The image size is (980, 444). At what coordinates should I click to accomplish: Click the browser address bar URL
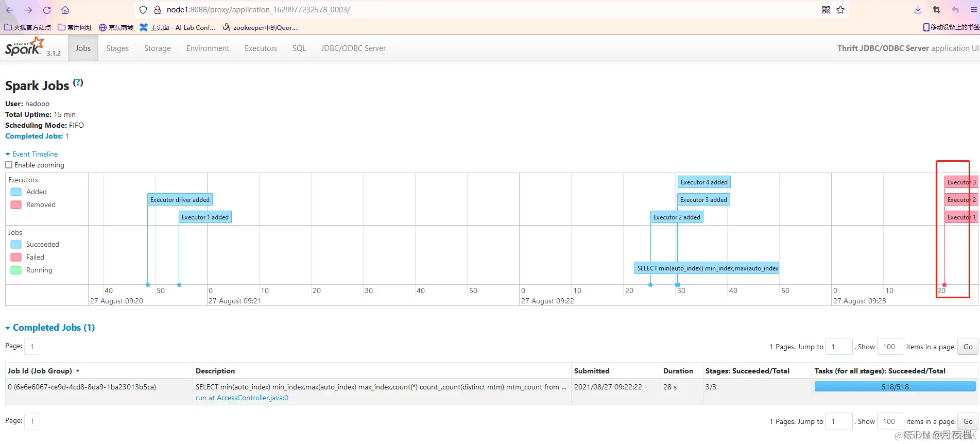(x=258, y=10)
